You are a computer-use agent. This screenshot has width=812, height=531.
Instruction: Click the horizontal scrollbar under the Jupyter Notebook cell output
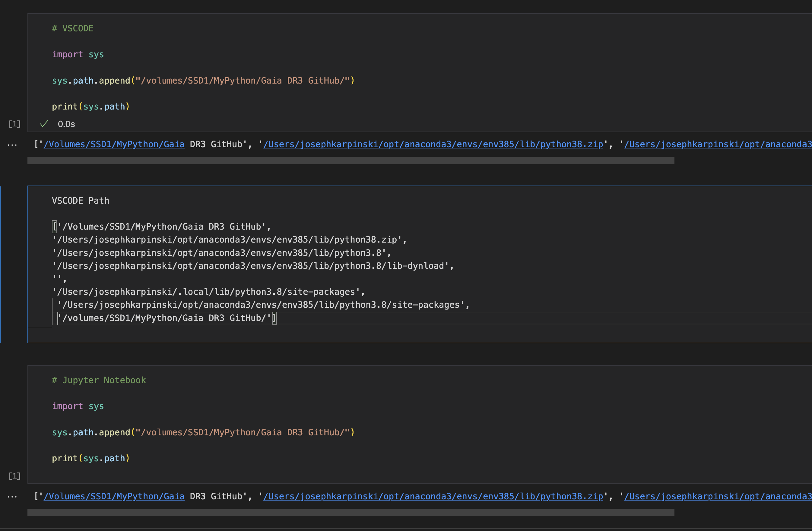point(351,512)
